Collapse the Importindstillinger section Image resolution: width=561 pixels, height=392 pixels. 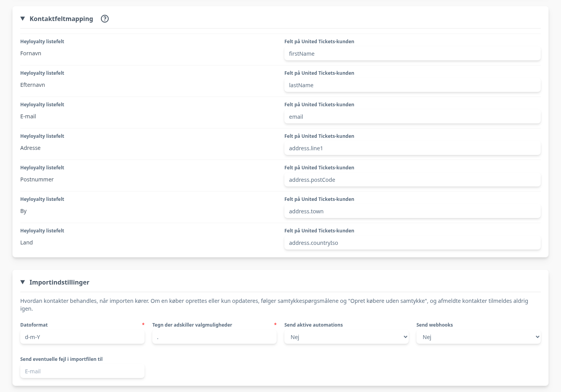pyautogui.click(x=23, y=282)
